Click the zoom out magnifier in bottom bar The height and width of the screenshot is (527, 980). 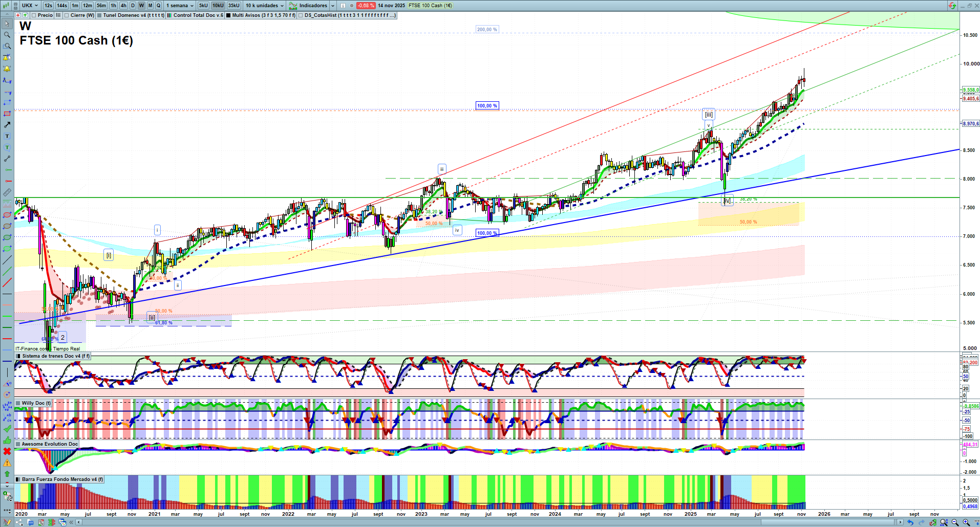pos(955,522)
